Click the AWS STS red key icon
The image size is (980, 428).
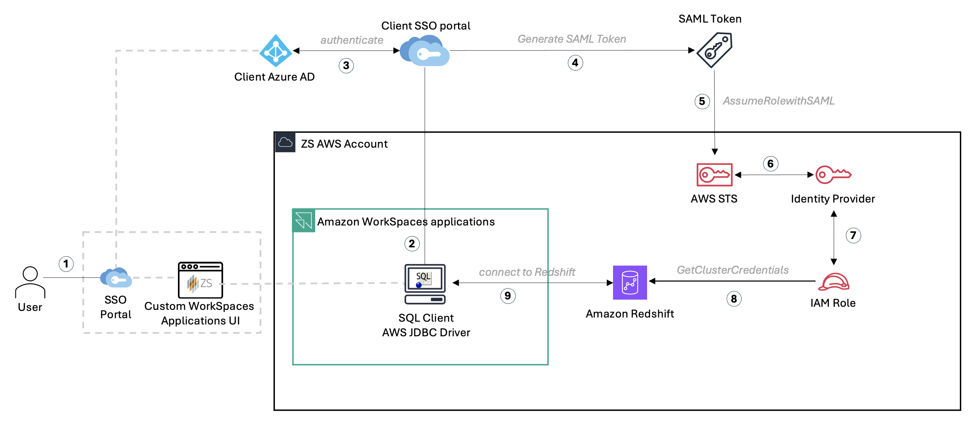tap(714, 175)
